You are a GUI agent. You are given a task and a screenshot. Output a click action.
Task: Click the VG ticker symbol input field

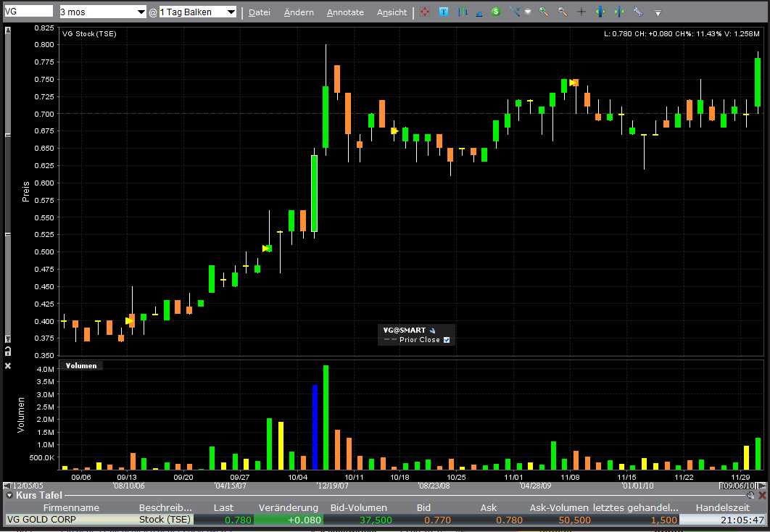28,12
